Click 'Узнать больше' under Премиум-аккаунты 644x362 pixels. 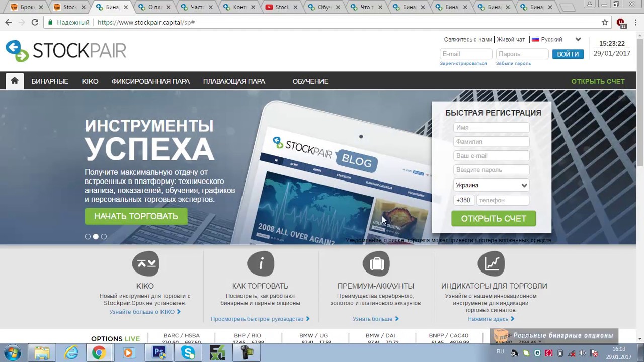click(376, 319)
